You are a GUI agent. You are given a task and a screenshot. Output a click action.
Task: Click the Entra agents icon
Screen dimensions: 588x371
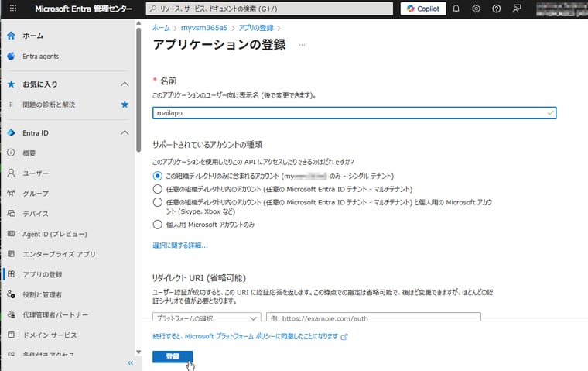point(12,56)
